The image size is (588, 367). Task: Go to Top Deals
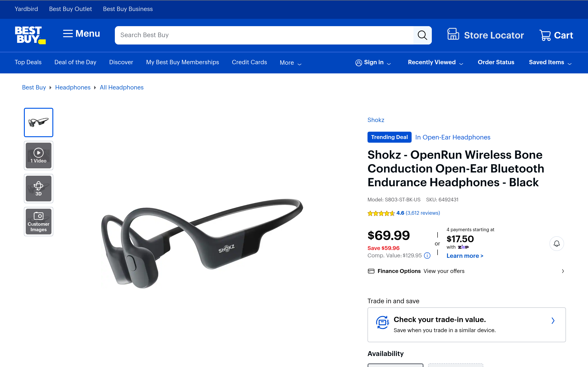pos(28,62)
